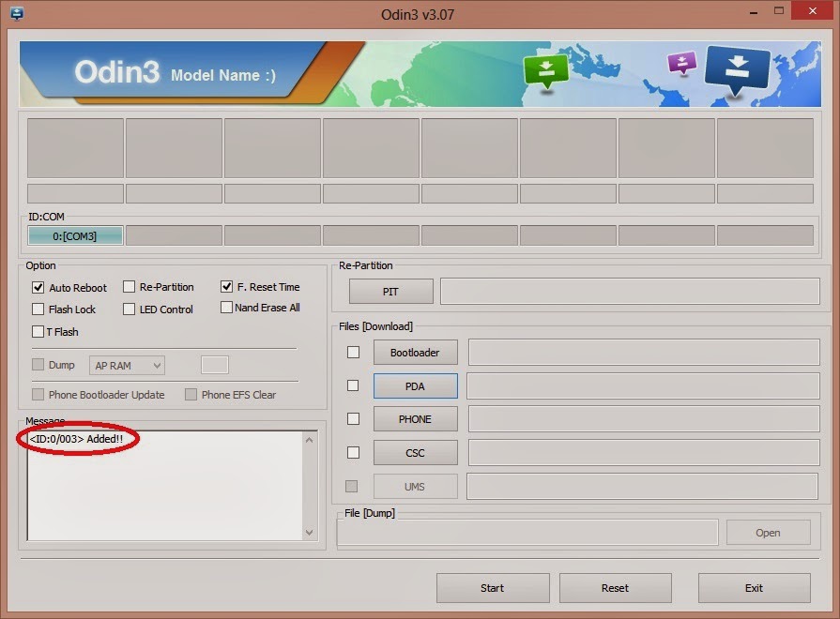Click the PDA file path field
This screenshot has height=619, width=840.
(x=644, y=385)
